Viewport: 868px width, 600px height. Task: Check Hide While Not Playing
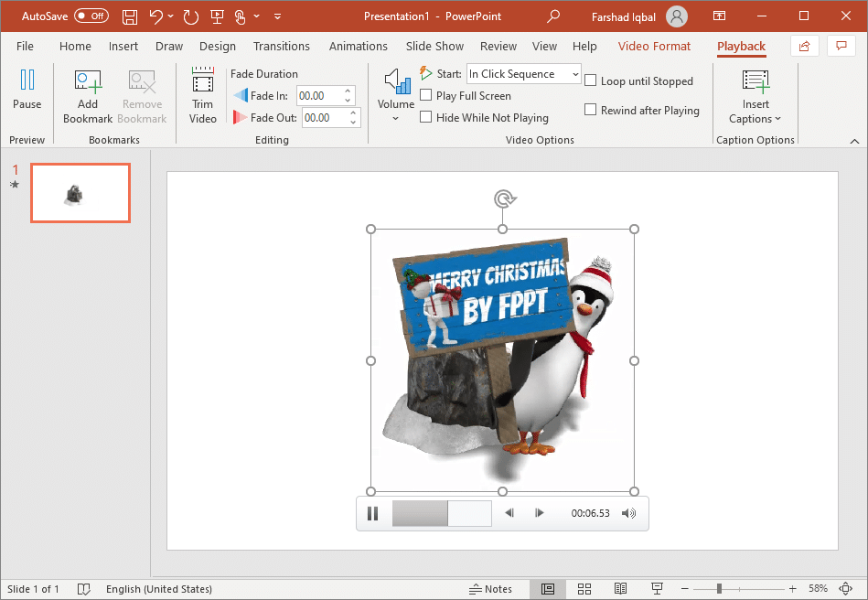(426, 117)
